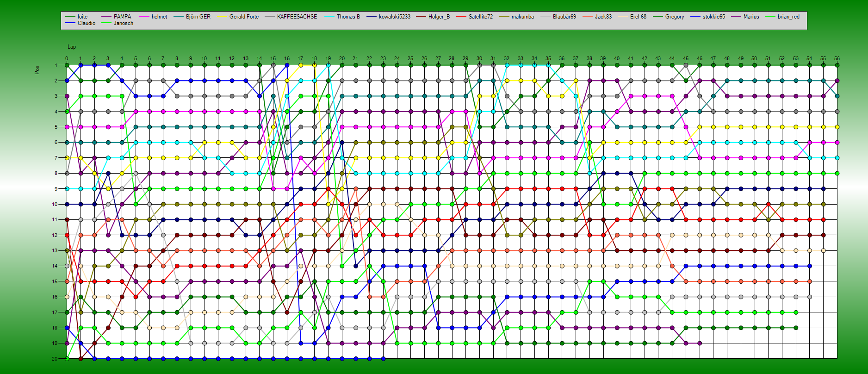Select Blaubär69 in the legend

tap(564, 17)
